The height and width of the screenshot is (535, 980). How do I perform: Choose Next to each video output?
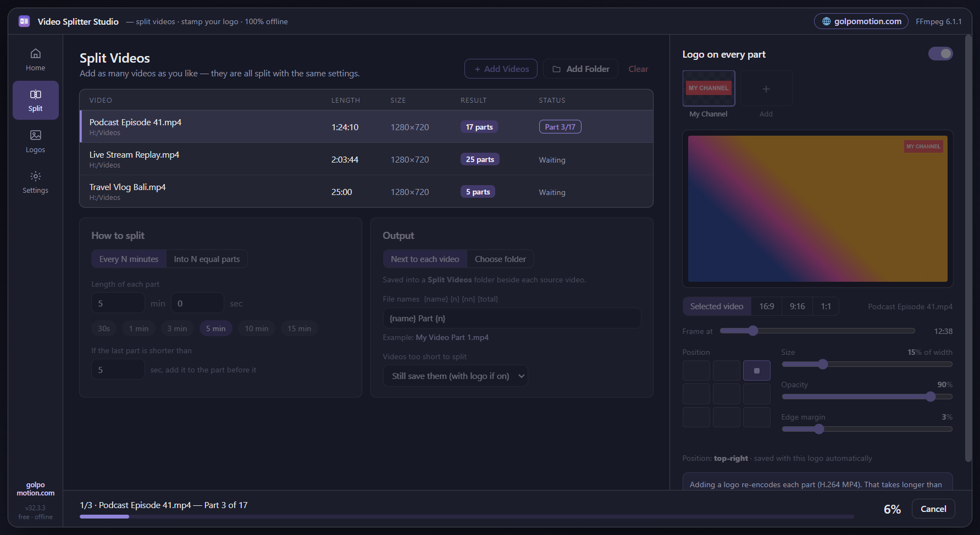click(425, 259)
